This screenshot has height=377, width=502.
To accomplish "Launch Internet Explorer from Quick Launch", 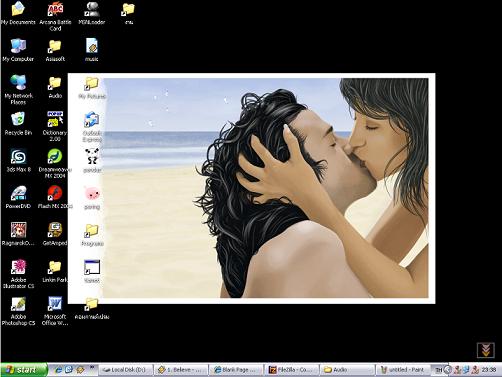I will coord(58,370).
